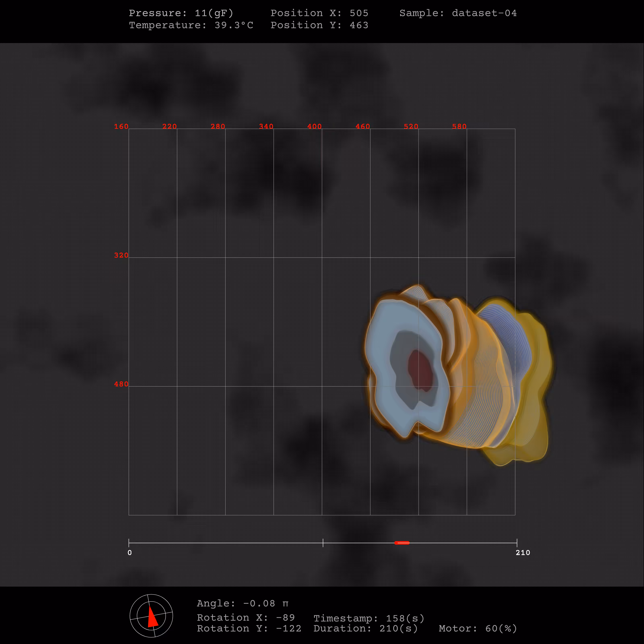
Task: Click the red timeline playhead marker
Action: (402, 543)
